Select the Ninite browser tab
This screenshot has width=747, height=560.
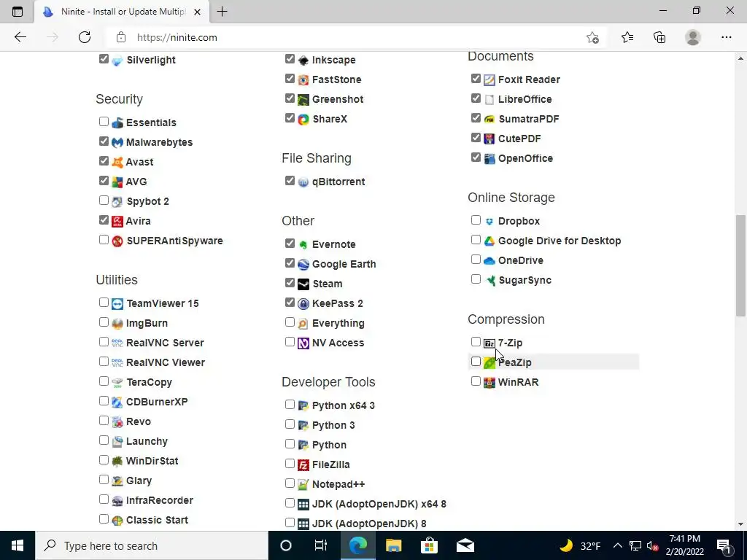click(x=122, y=12)
